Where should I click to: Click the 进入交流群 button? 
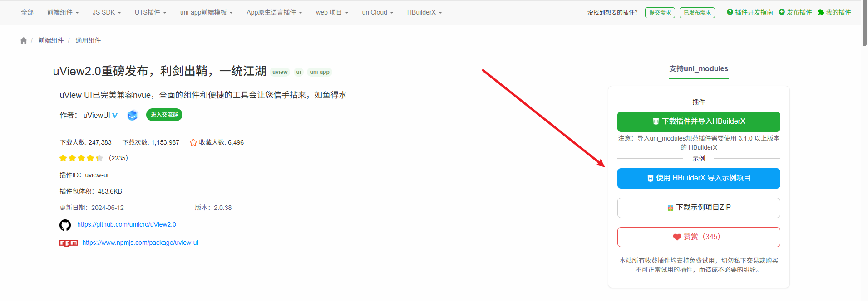coord(164,115)
